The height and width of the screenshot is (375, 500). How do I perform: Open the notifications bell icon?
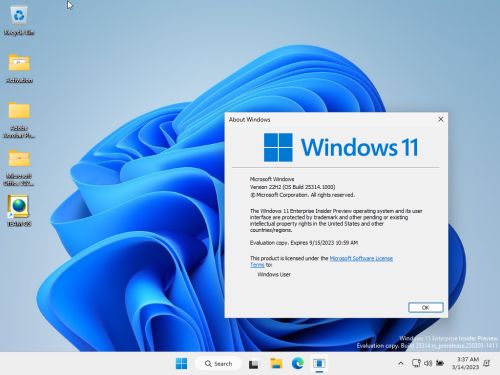click(487, 363)
